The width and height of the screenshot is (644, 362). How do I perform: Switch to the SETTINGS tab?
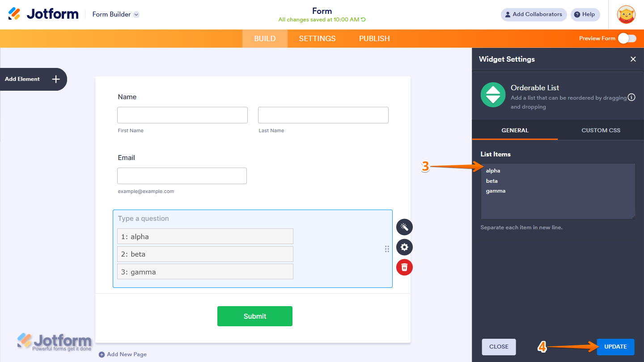pos(317,38)
